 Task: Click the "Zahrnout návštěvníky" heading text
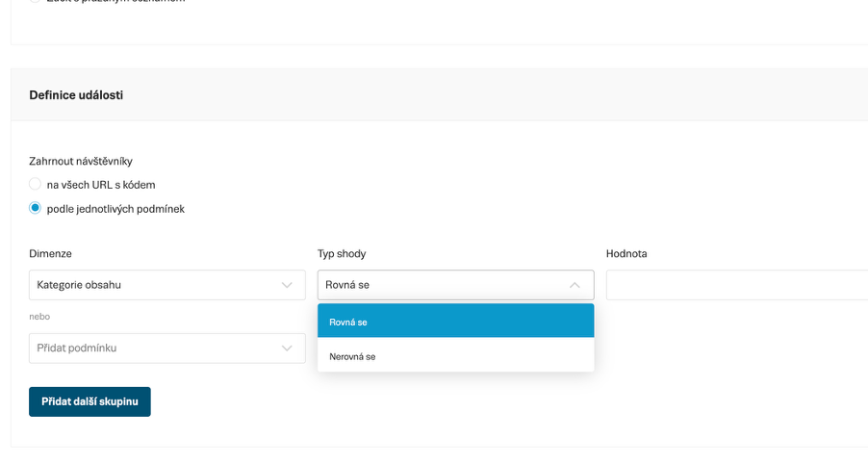pyautogui.click(x=80, y=161)
